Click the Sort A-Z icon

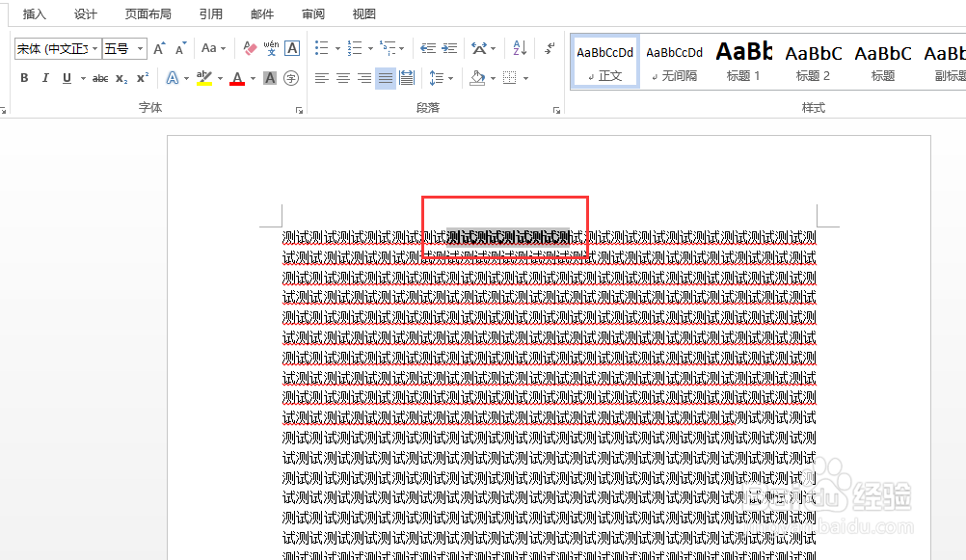point(520,48)
